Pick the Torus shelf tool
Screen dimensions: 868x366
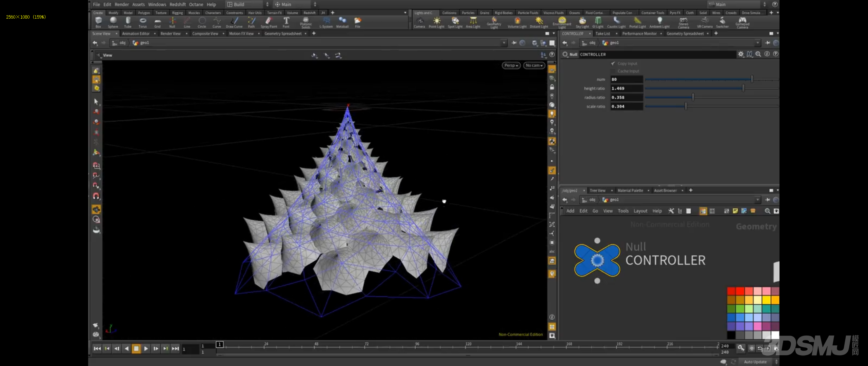click(143, 22)
